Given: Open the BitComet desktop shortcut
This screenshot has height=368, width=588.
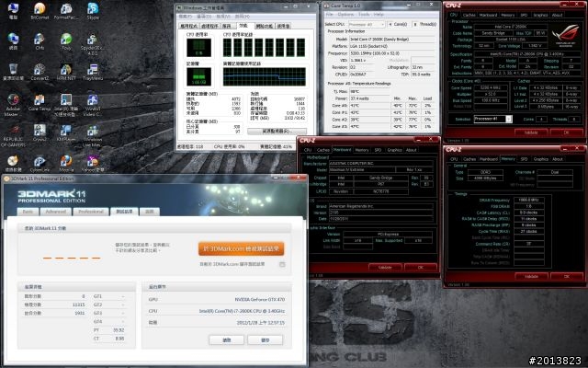Looking at the screenshot, I should pyautogui.click(x=40, y=11).
